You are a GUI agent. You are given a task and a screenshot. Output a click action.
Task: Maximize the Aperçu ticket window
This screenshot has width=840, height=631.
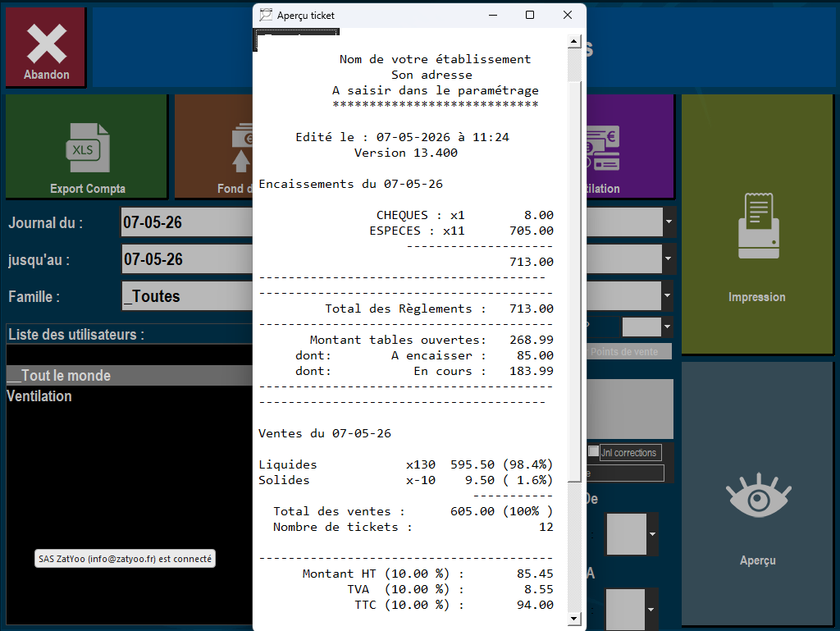pyautogui.click(x=530, y=15)
